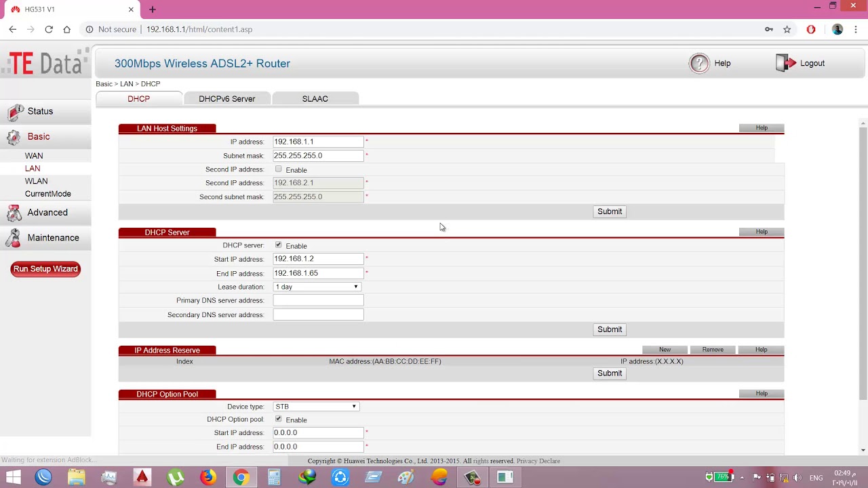Submit the IP Address Reserve section
868x488 pixels.
pos(610,373)
